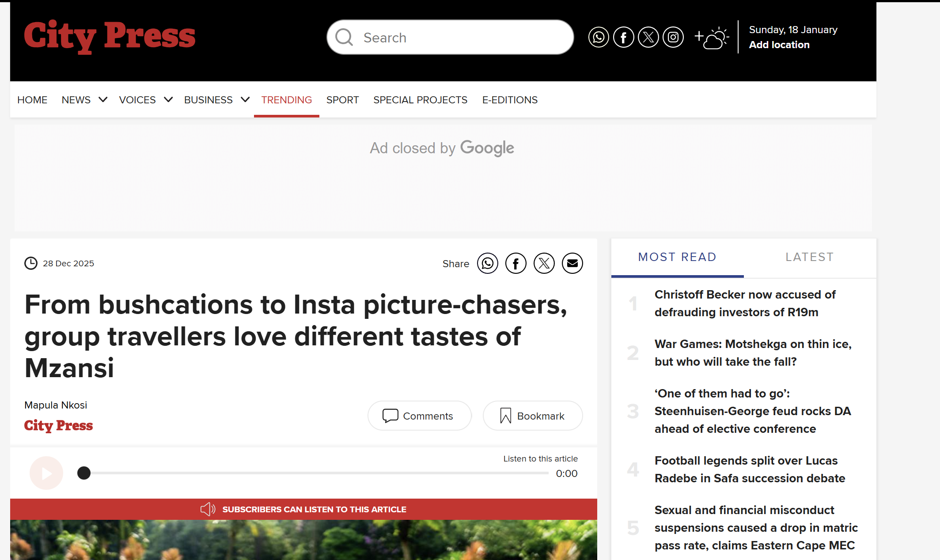Expand the VOICES menu chevron

tap(168, 100)
